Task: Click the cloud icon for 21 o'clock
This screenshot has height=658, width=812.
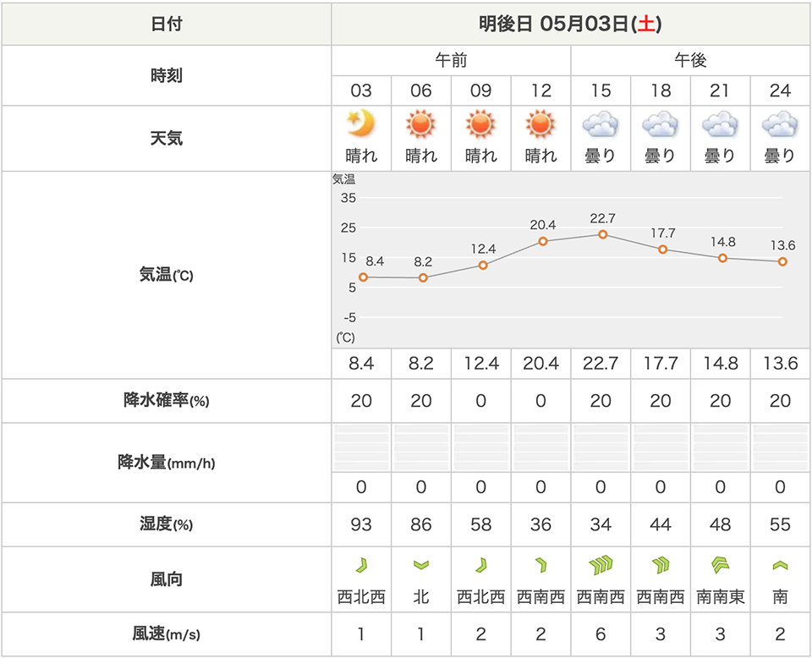Action: click(720, 124)
